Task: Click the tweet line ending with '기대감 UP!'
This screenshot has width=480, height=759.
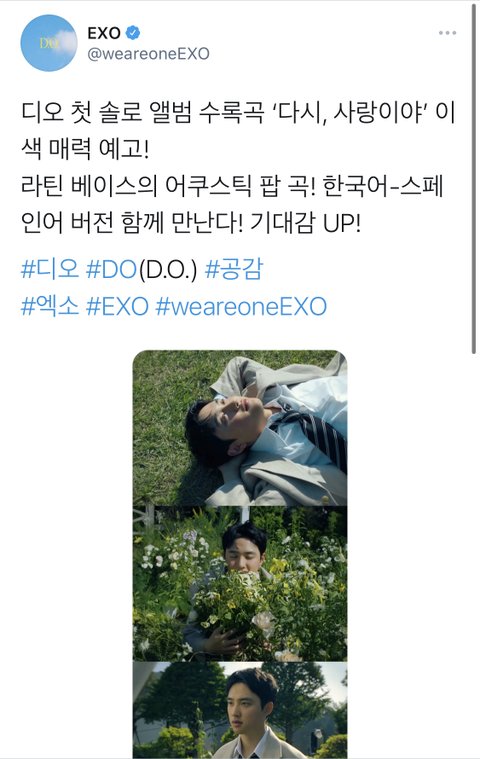Action: pyautogui.click(x=191, y=223)
